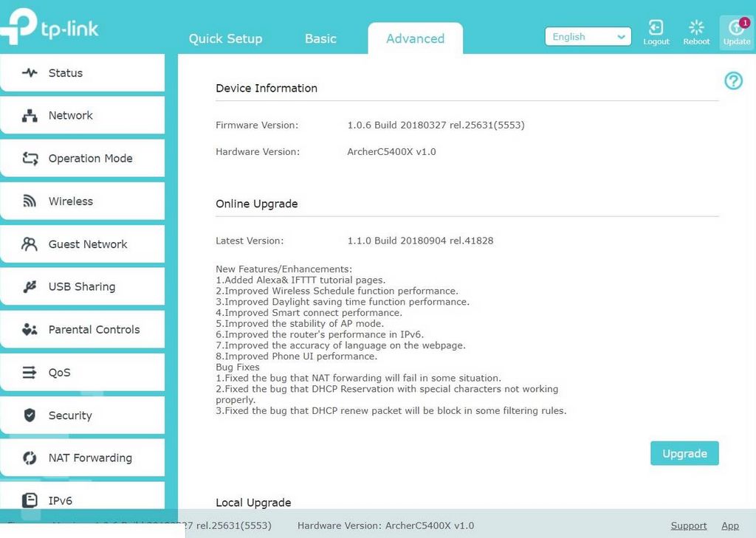Click the 'New Features/Enhancements:' label
The height and width of the screenshot is (538, 756).
(x=284, y=269)
